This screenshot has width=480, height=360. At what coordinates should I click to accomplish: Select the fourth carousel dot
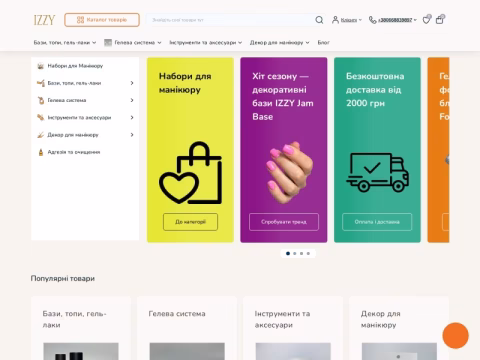tap(308, 253)
